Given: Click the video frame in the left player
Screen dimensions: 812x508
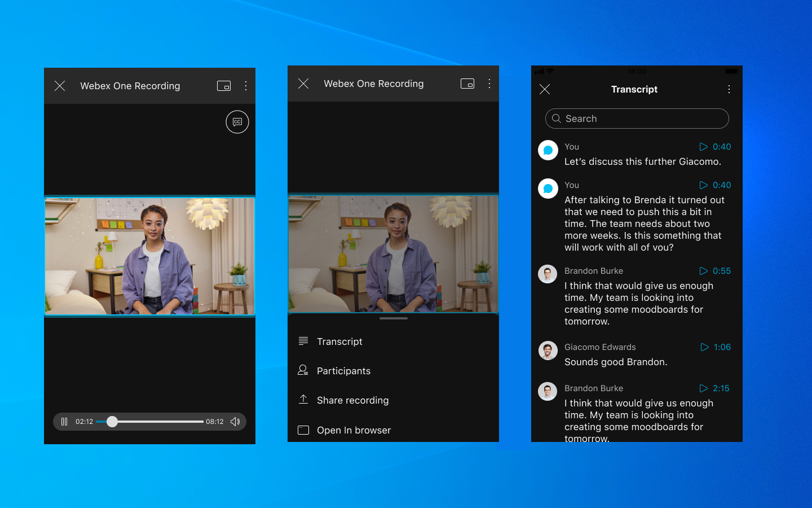Looking at the screenshot, I should tap(149, 256).
